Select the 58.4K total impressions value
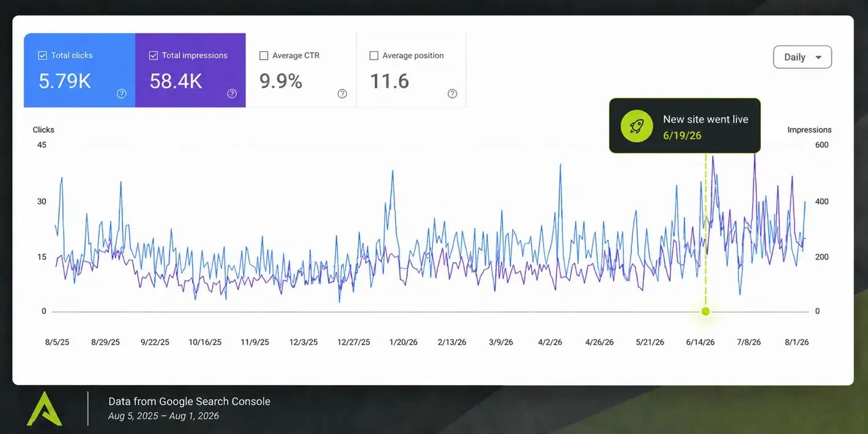868x434 pixels. (x=176, y=81)
